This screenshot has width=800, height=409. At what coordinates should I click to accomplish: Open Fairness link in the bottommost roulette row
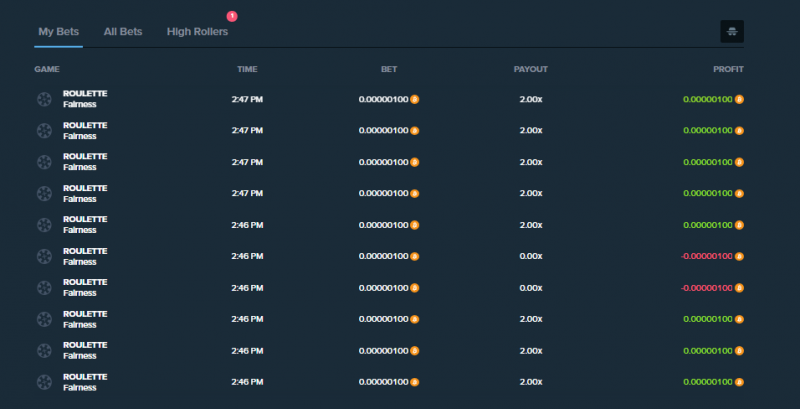(x=80, y=388)
